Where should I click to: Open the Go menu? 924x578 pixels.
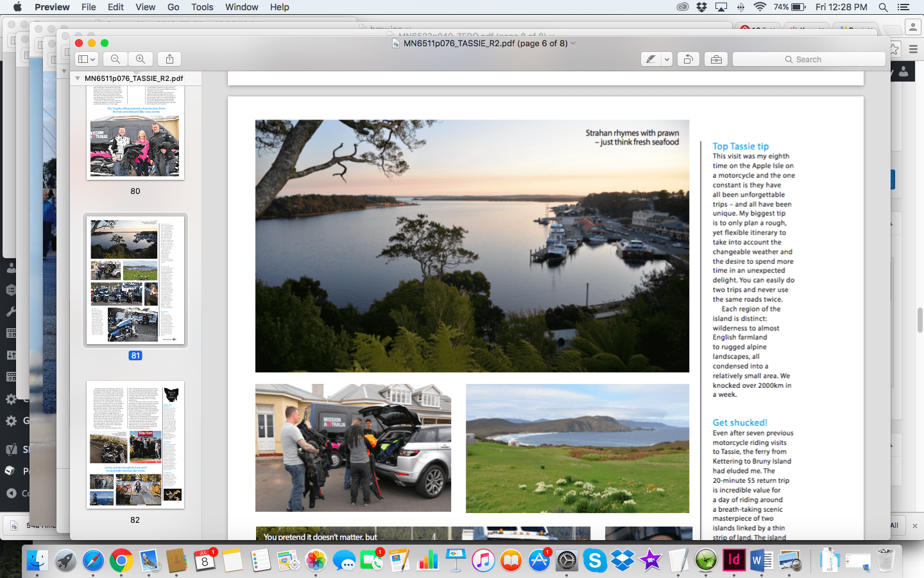173,7
